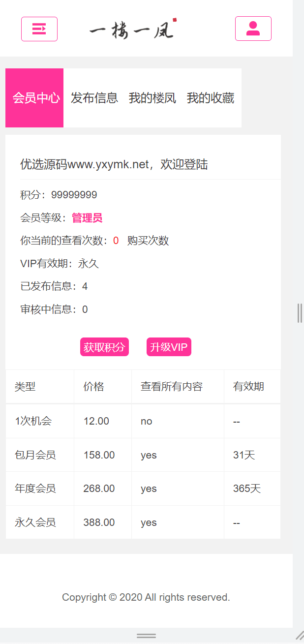Click the 查看所有内容 column header
The width and height of the screenshot is (304, 644).
(172, 387)
